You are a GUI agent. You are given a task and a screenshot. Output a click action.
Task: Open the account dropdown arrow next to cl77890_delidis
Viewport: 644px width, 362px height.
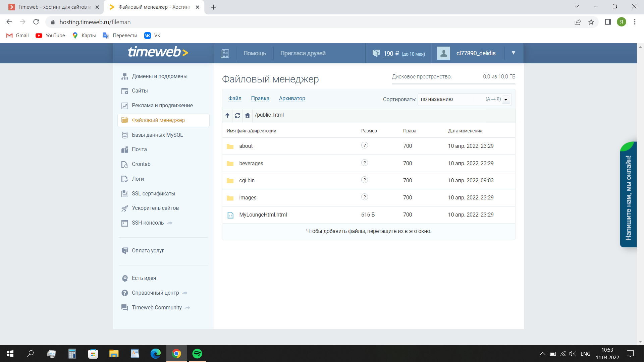tap(513, 53)
